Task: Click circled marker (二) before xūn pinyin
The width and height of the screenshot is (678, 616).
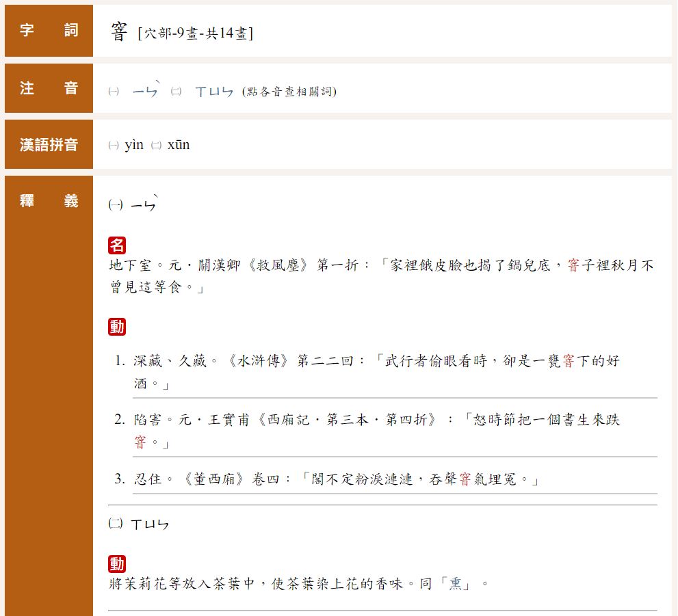Action: point(156,145)
